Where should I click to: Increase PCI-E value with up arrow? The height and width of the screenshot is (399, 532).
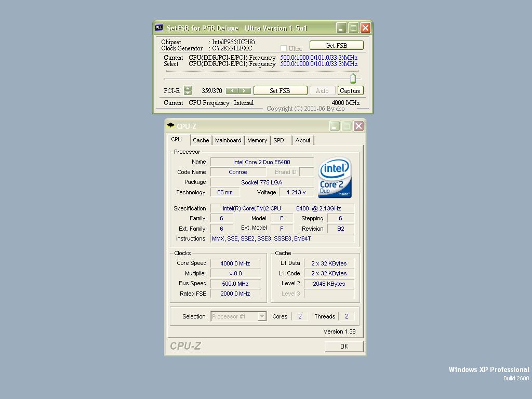tap(188, 88)
